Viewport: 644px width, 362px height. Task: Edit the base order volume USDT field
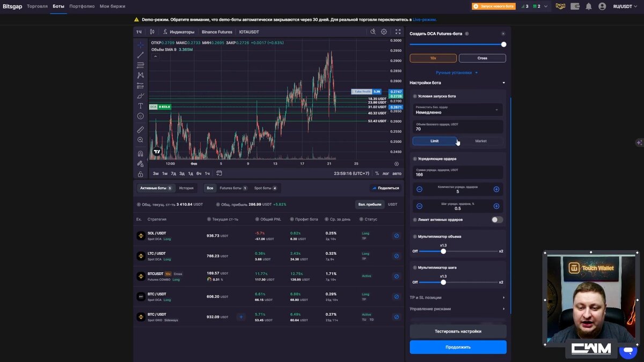tap(458, 127)
